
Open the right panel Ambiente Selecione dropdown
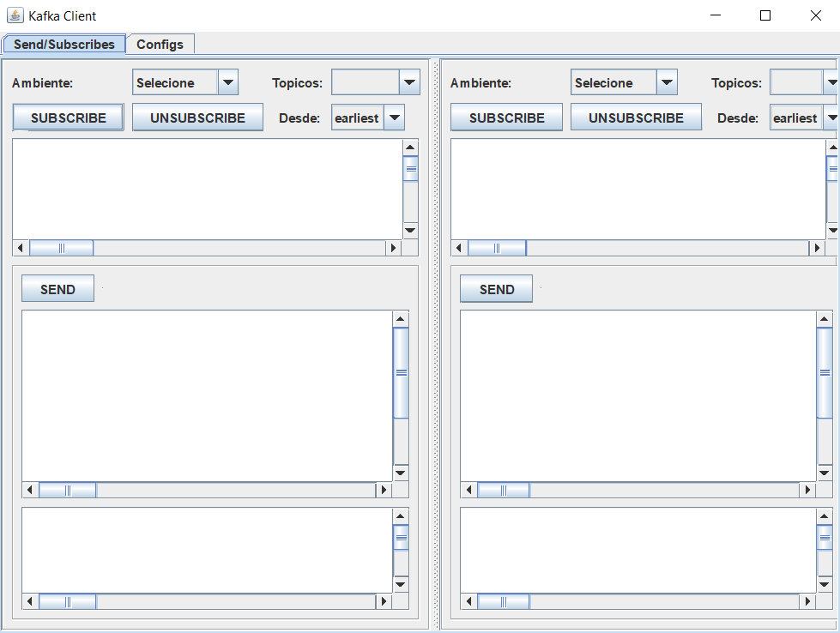point(624,82)
